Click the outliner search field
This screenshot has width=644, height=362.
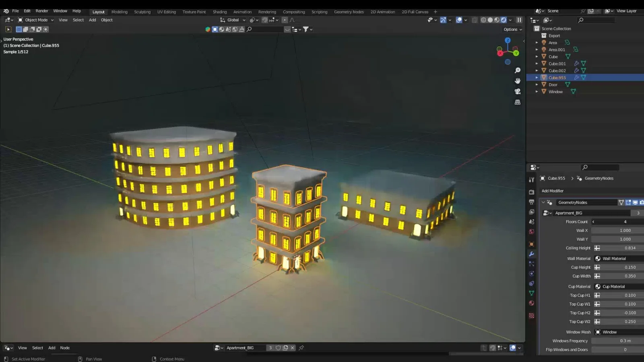(x=596, y=20)
